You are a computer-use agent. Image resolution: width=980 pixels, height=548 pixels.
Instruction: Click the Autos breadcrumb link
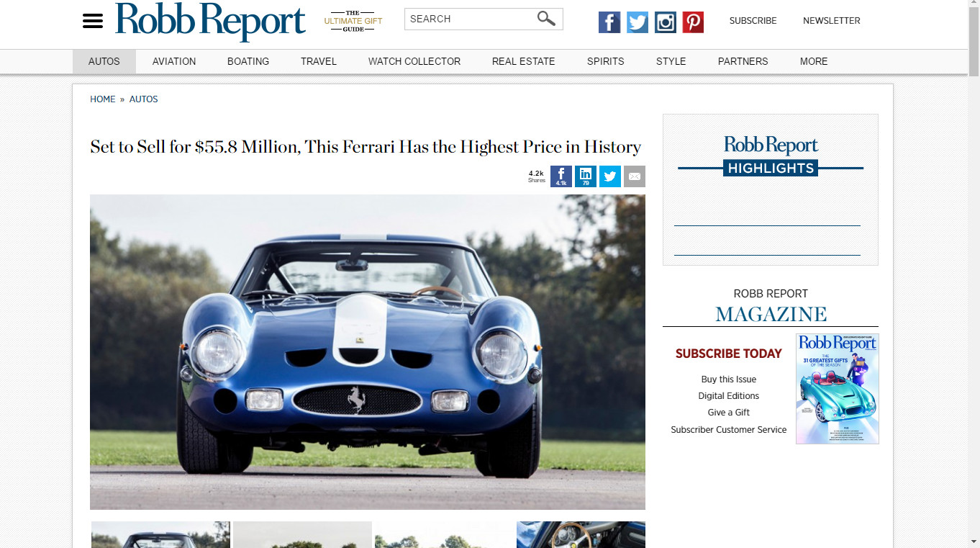[143, 99]
